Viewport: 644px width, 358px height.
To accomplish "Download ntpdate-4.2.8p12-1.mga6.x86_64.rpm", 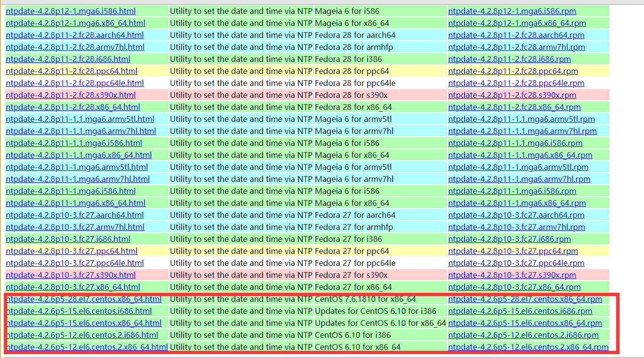I will 517,23.
